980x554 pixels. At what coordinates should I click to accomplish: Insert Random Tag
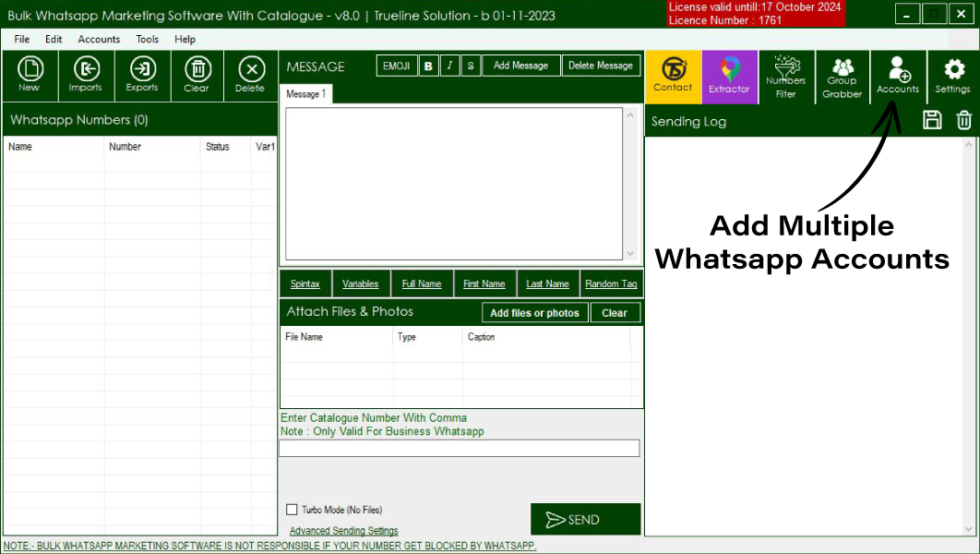tap(611, 283)
